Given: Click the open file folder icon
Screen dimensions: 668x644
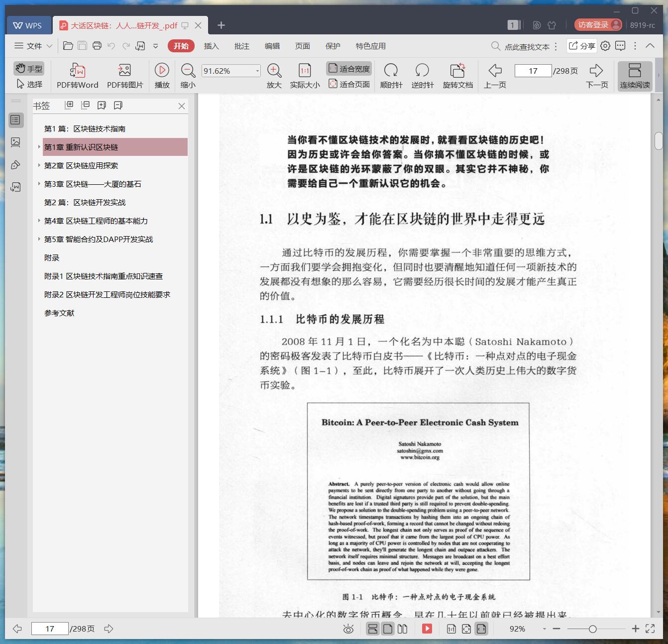Looking at the screenshot, I should pos(68,46).
